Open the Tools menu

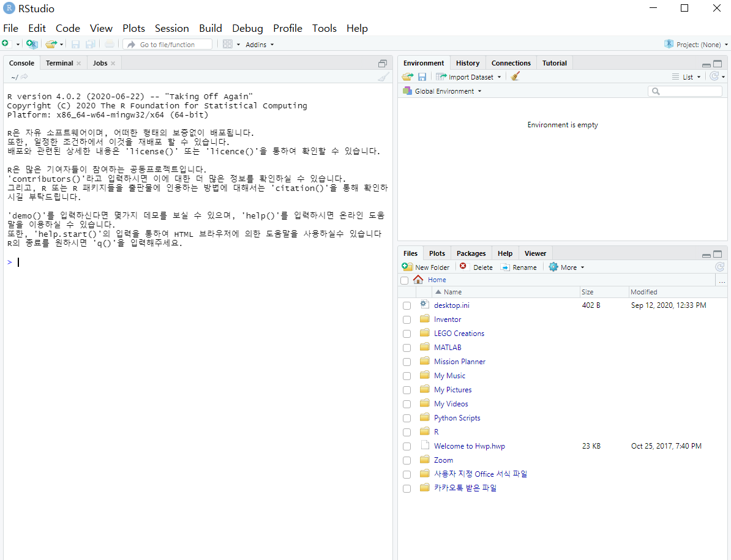pos(324,28)
